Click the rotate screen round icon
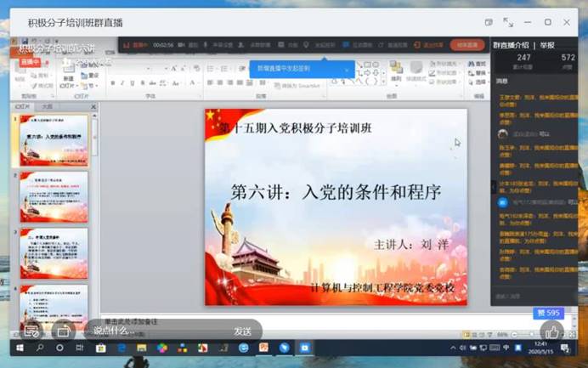Image resolution: width=588 pixels, height=368 pixels. pos(63,331)
